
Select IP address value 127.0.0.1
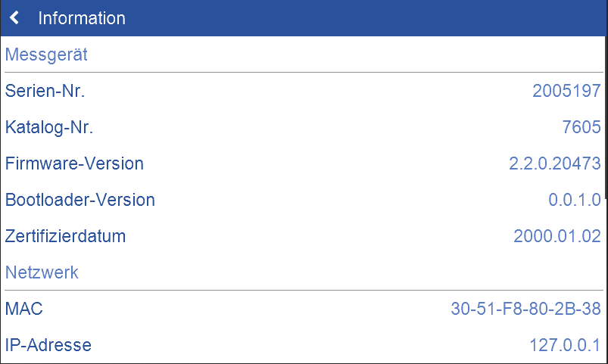[x=565, y=345]
